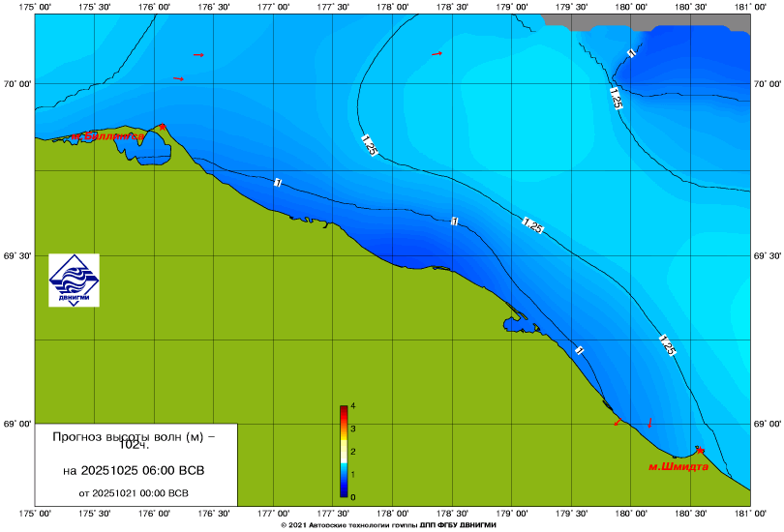Click the red arrow near top 178°30' meridian

point(437,54)
